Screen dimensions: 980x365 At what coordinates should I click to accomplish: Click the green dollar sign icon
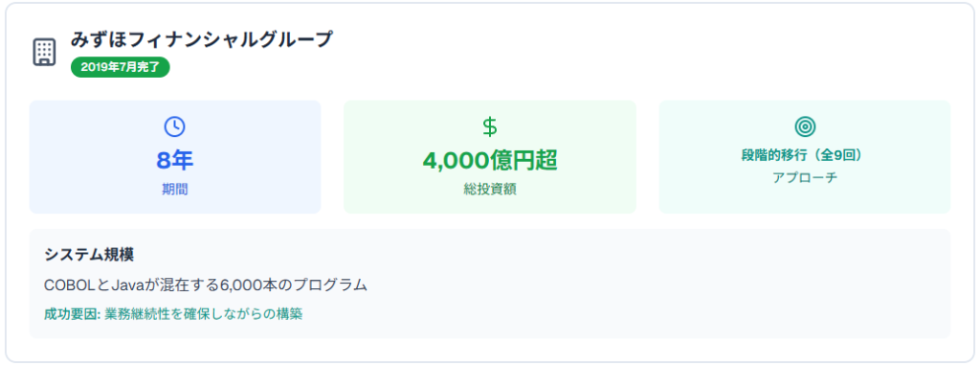click(490, 126)
